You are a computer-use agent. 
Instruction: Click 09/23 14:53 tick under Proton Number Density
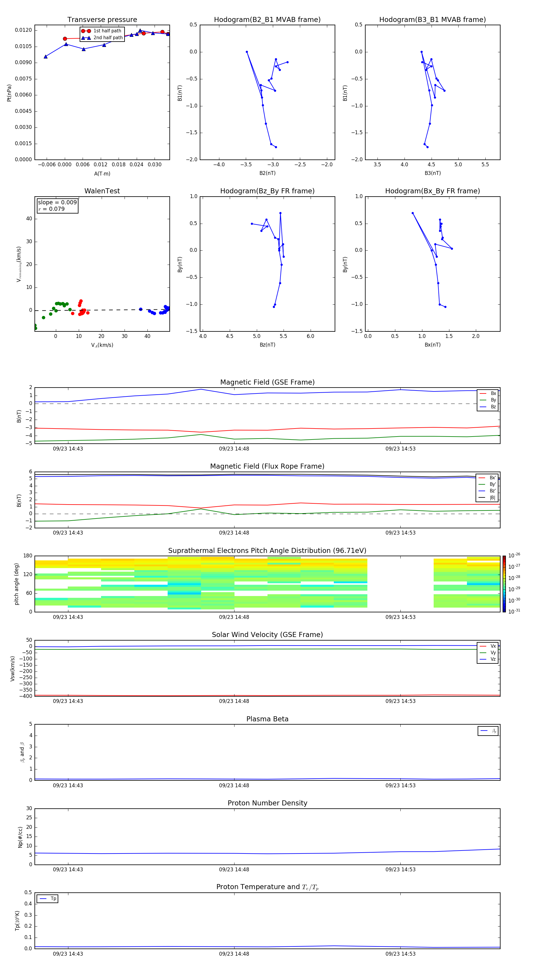click(x=400, y=870)
